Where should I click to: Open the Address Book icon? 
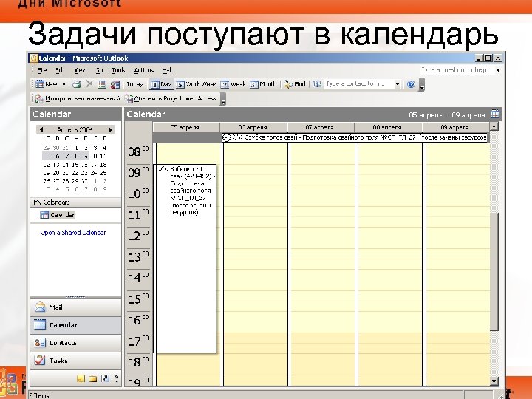317,83
